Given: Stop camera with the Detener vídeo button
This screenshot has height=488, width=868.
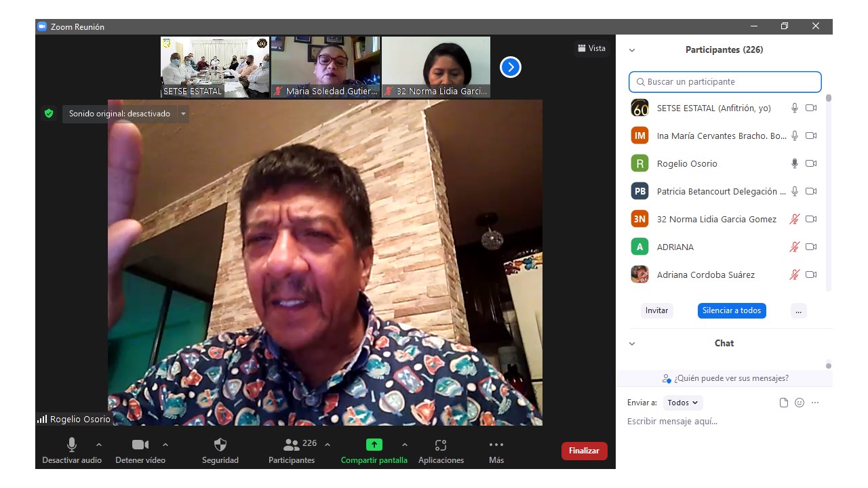Looking at the screenshot, I should point(140,451).
